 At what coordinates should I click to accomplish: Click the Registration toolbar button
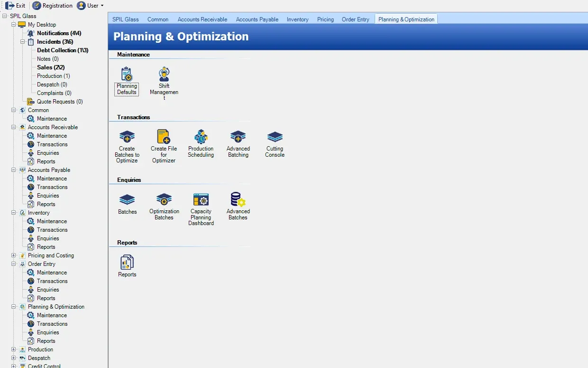[x=53, y=6]
